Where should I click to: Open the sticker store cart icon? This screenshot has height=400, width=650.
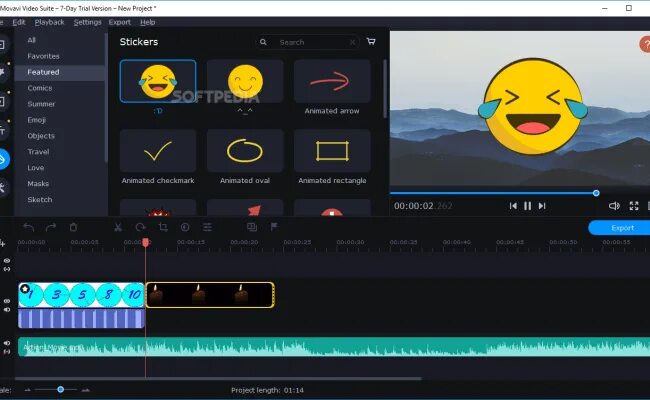click(x=371, y=41)
